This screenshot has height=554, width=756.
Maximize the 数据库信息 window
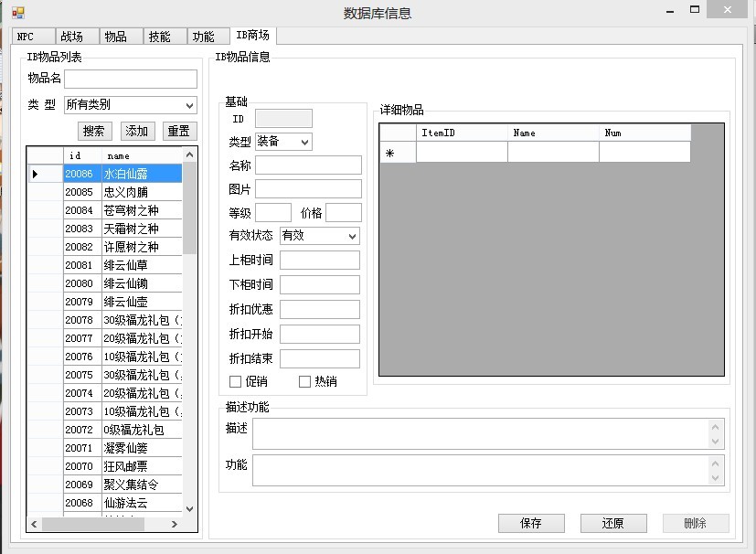pyautogui.click(x=695, y=10)
